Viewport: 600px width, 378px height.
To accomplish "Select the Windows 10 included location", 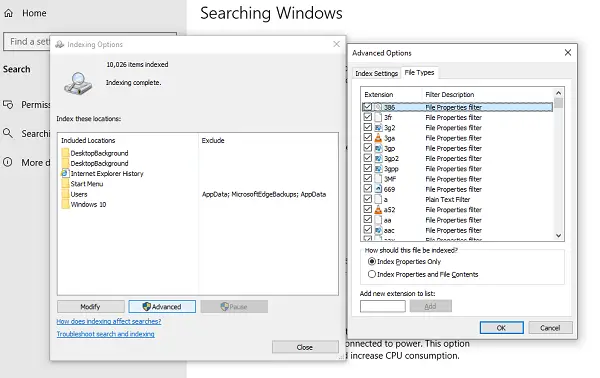I will [84, 204].
